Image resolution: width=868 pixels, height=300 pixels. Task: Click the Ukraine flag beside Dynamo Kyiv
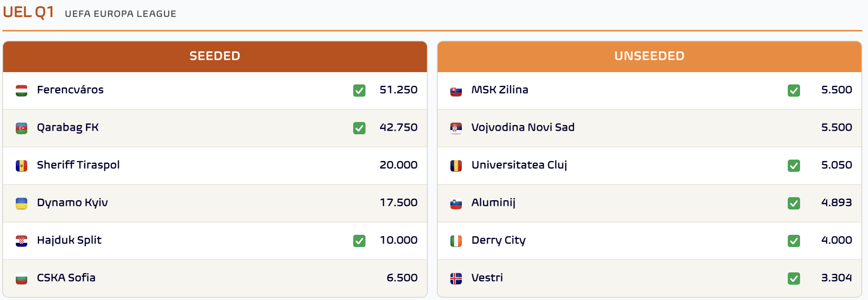tap(21, 203)
